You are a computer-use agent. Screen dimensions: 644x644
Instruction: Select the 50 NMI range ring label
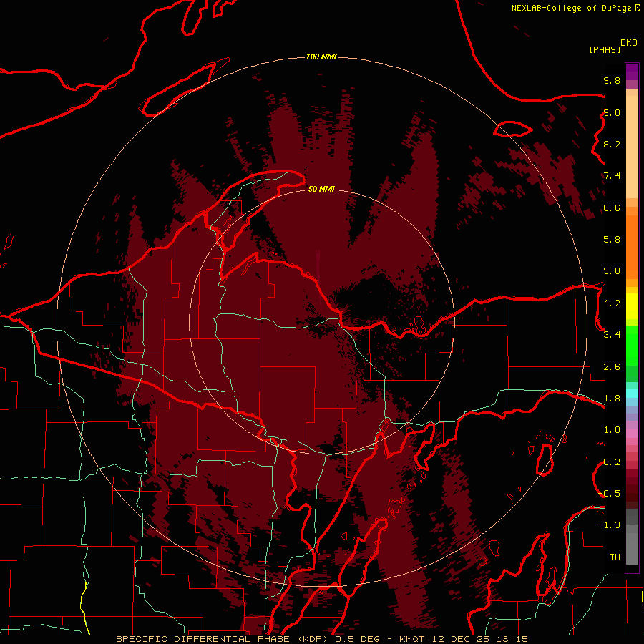pyautogui.click(x=321, y=189)
